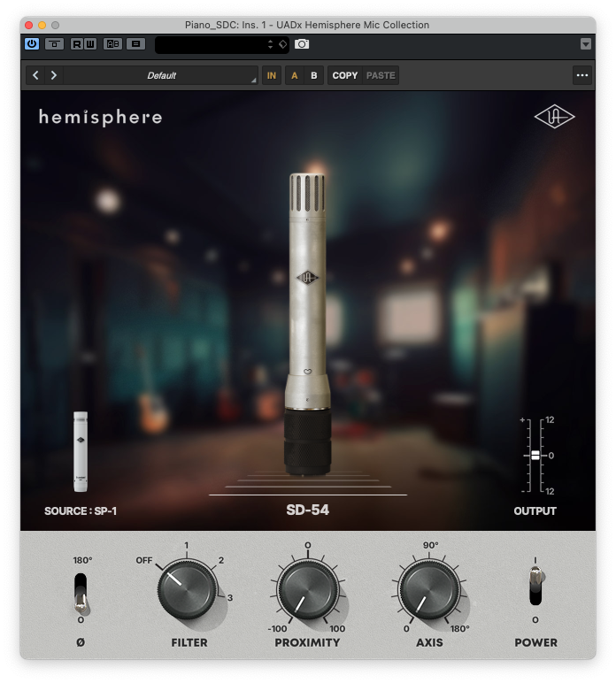This screenshot has height=683, width=616.
Task: Take a snapshot with the camera icon
Action: pyautogui.click(x=302, y=44)
